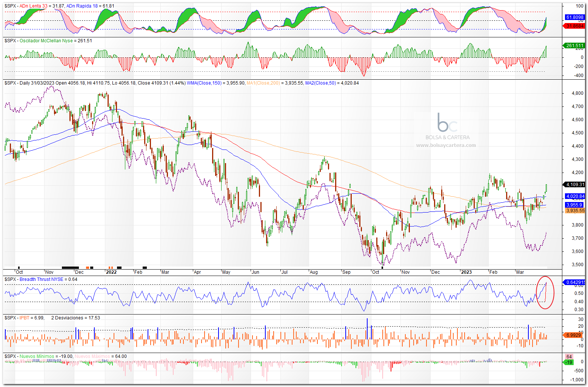The image size is (588, 387).
Task: Click the 2 Desviaciones = 17.53 label
Action: click(75, 318)
